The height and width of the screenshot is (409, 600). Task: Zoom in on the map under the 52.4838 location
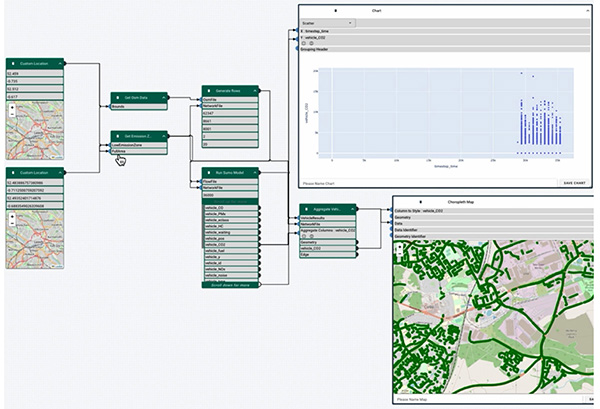coord(12,217)
